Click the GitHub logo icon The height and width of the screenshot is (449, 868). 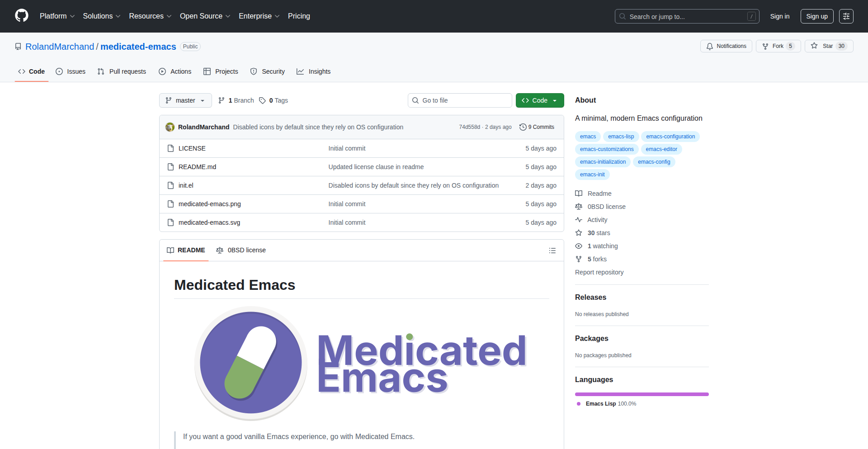click(22, 16)
